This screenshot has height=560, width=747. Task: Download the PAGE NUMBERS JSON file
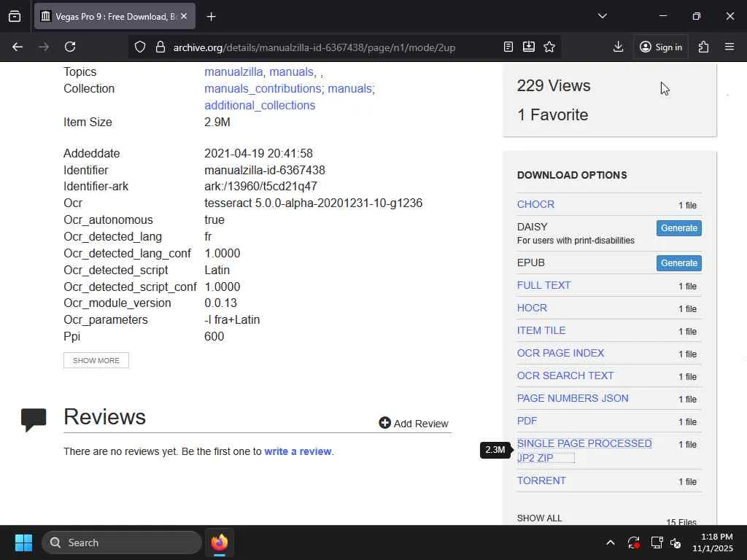[x=573, y=399]
